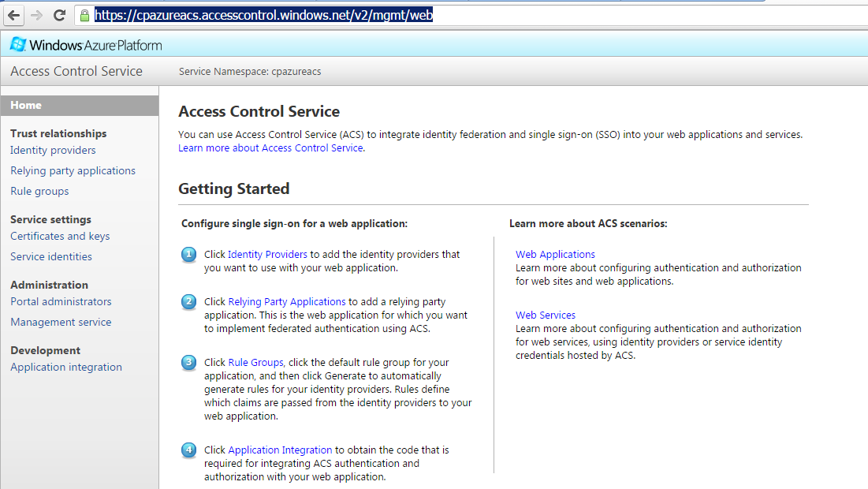Image resolution: width=868 pixels, height=489 pixels.
Task: Open the Web Applications scenario link
Action: (x=555, y=254)
